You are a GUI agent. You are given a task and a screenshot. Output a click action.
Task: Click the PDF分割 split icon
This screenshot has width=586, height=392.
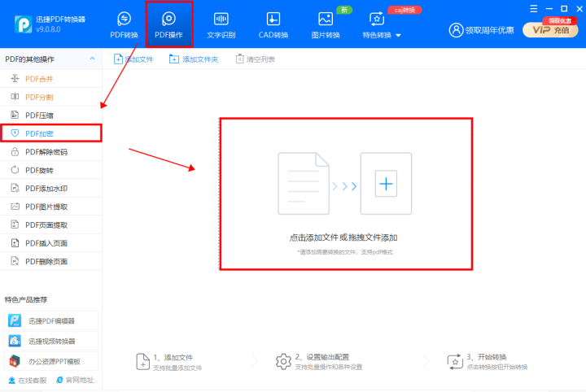tap(15, 97)
